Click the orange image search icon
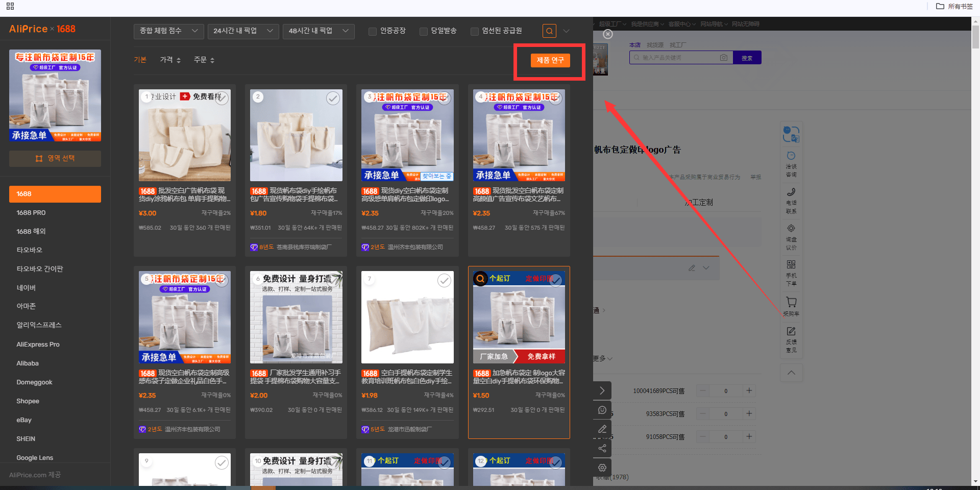 [x=549, y=31]
